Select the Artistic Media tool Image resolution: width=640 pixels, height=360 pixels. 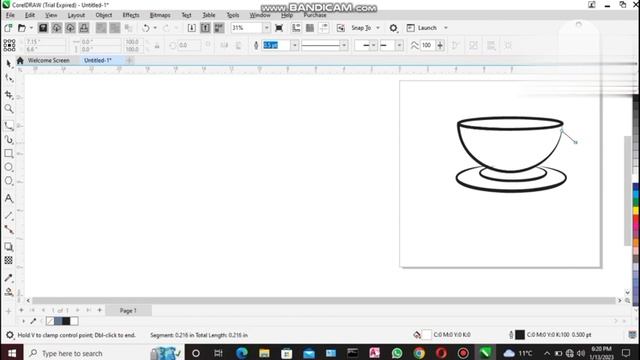[x=9, y=140]
